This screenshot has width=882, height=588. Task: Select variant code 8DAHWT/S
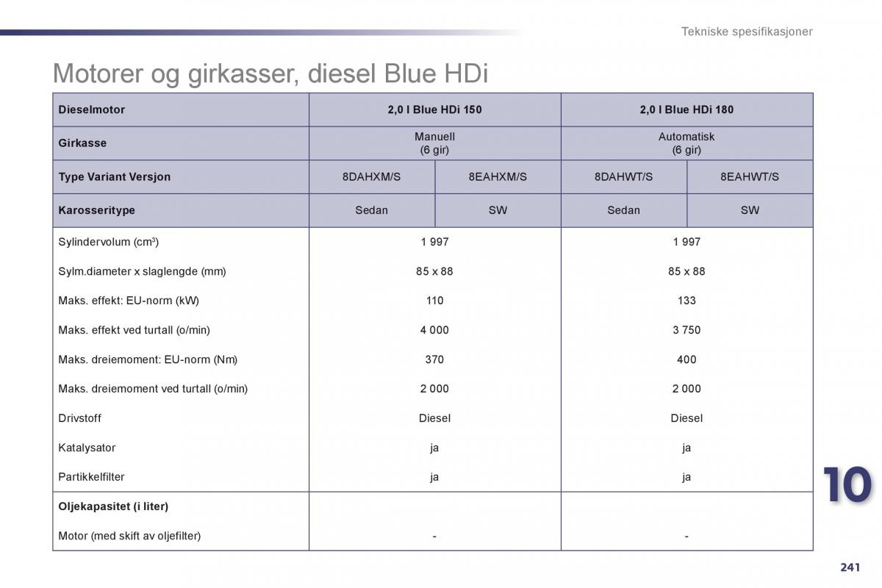(x=623, y=177)
